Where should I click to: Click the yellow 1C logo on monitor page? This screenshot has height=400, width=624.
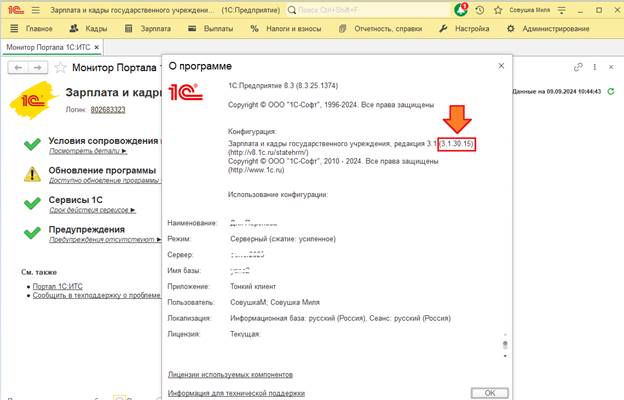34,100
